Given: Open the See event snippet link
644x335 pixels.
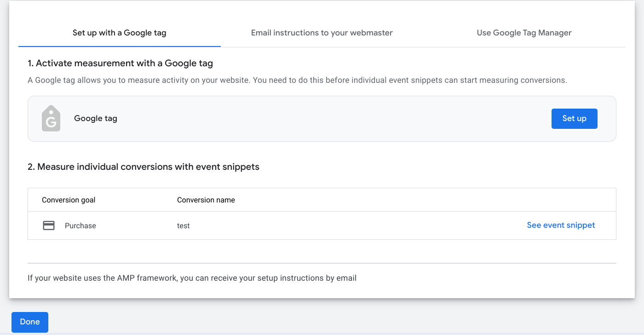Looking at the screenshot, I should (561, 225).
